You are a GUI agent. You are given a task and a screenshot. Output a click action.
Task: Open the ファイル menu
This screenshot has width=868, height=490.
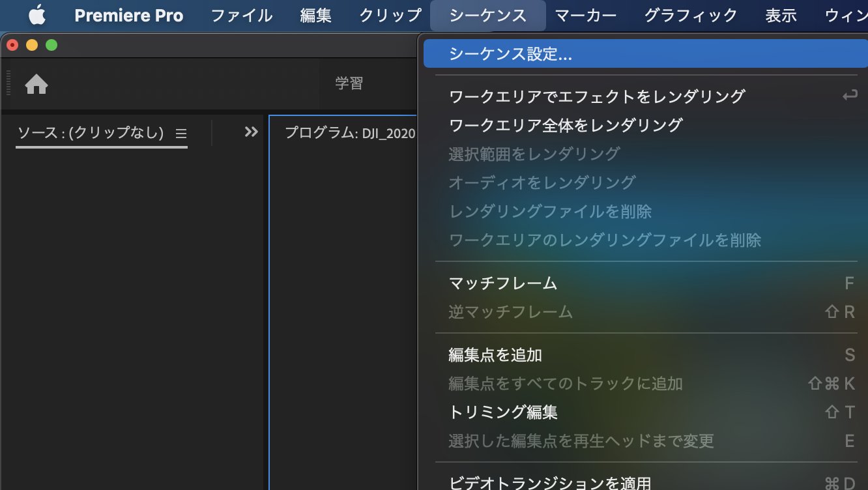(x=241, y=15)
